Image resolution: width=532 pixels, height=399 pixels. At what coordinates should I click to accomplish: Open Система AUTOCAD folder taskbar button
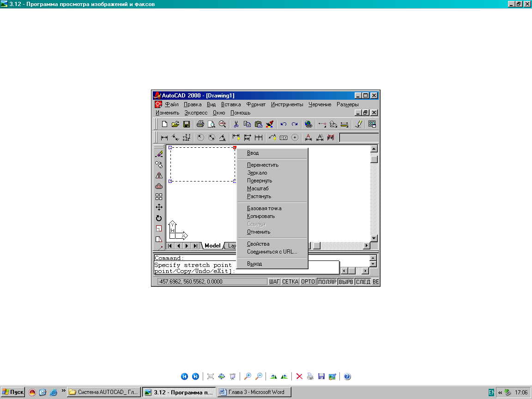pyautogui.click(x=104, y=392)
